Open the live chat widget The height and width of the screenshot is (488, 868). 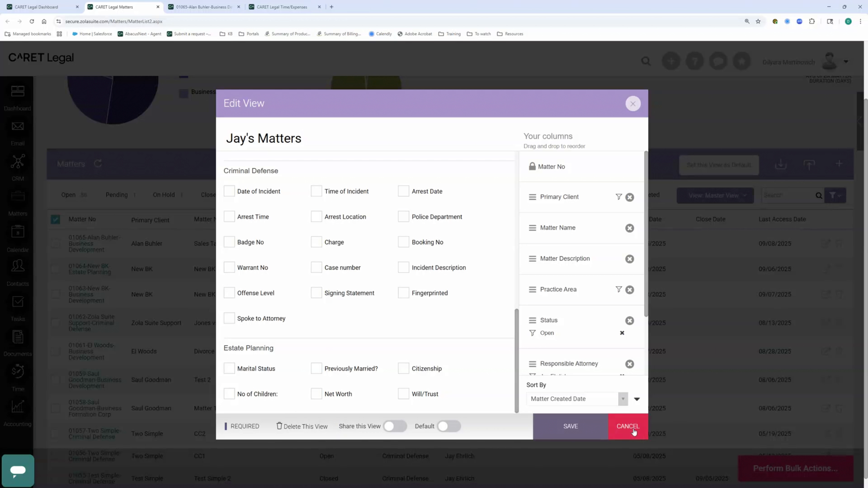pyautogui.click(x=18, y=471)
